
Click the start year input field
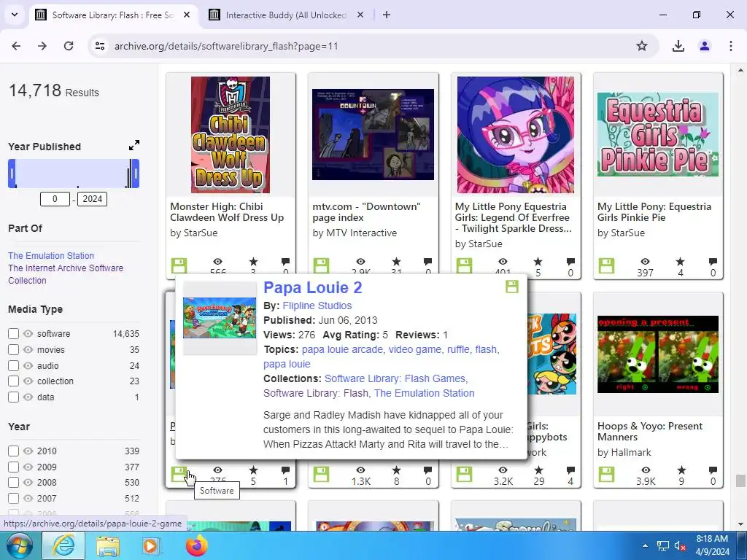tap(55, 199)
